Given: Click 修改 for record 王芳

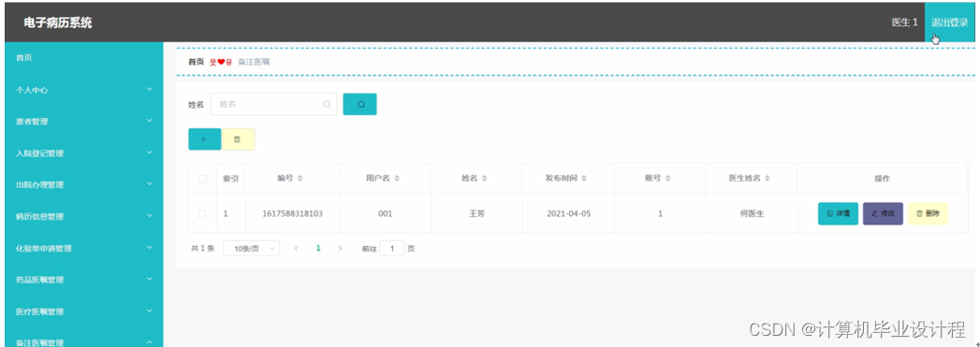Looking at the screenshot, I should tap(883, 213).
